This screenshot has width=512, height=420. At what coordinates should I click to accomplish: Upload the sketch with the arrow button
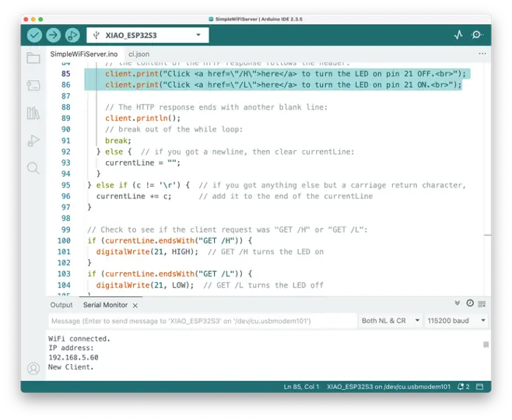(x=53, y=35)
